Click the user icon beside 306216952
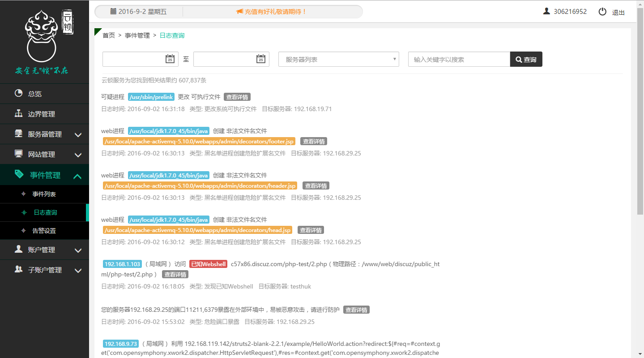The width and height of the screenshot is (644, 358). point(546,11)
